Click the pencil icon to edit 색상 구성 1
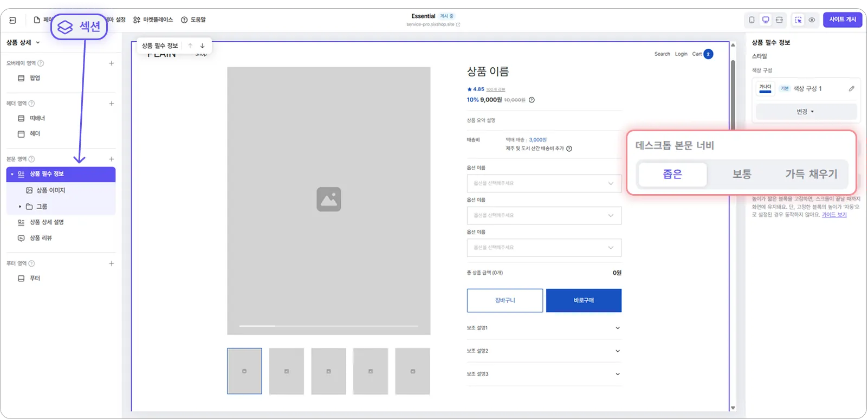The width and height of the screenshot is (868, 419). coord(851,89)
